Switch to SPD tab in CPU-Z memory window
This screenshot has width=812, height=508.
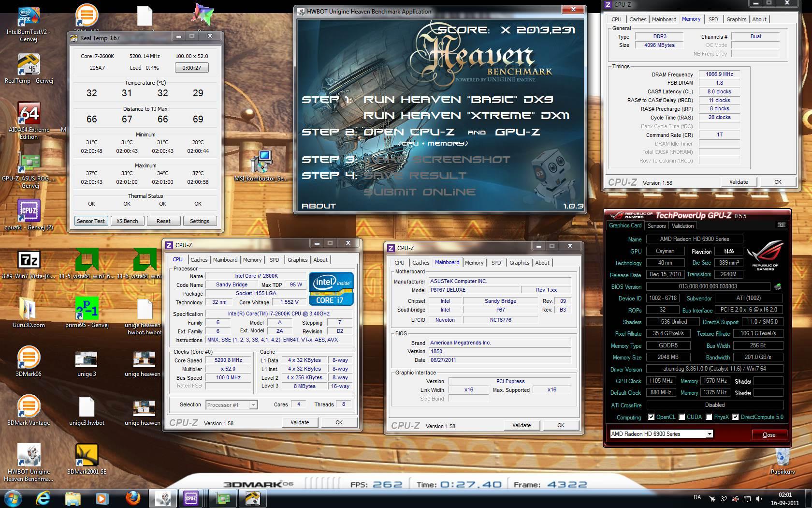713,19
